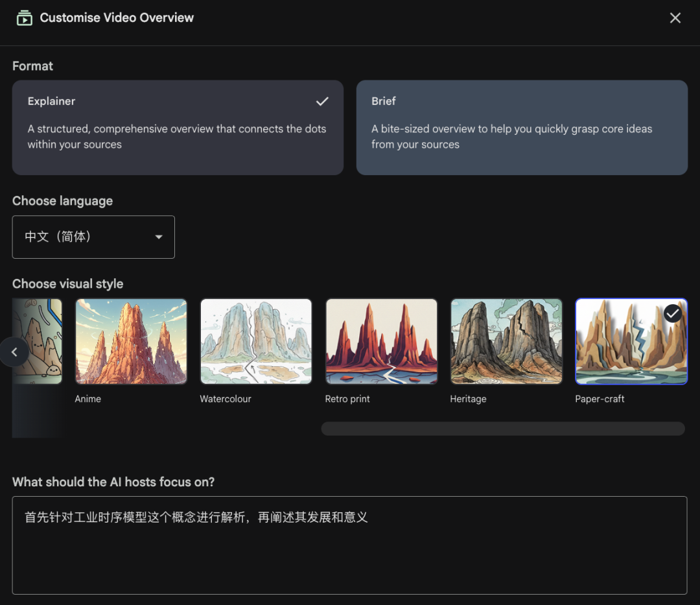Open the language dropdown showing 中文（简体）
The height and width of the screenshot is (605, 700).
point(93,237)
